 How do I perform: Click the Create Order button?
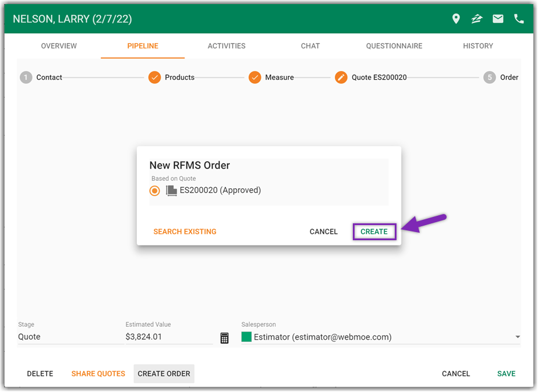coord(164,374)
